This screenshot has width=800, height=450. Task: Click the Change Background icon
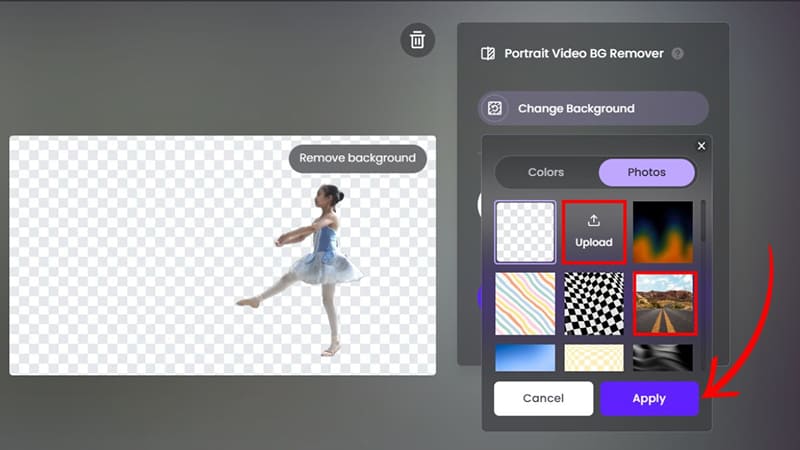(495, 108)
